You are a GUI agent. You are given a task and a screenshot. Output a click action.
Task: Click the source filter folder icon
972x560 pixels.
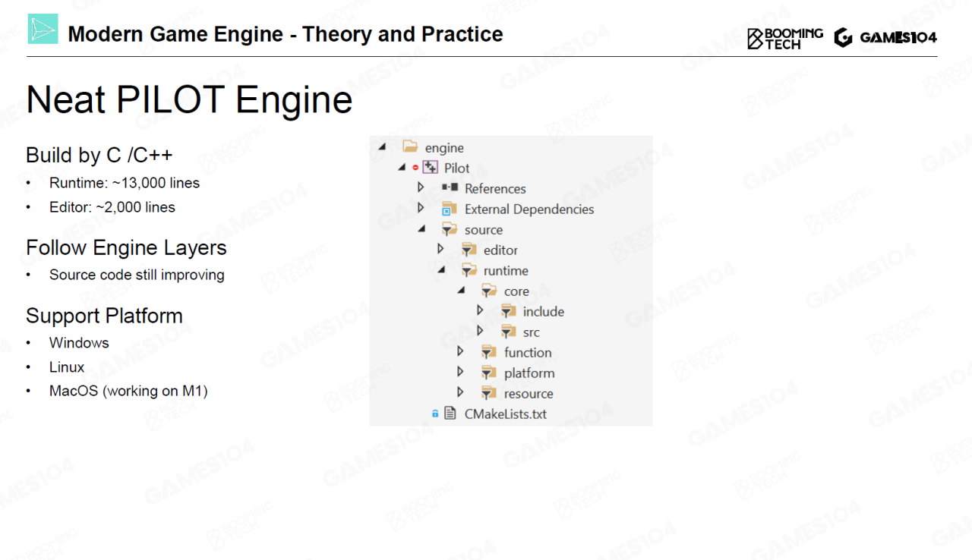(450, 229)
